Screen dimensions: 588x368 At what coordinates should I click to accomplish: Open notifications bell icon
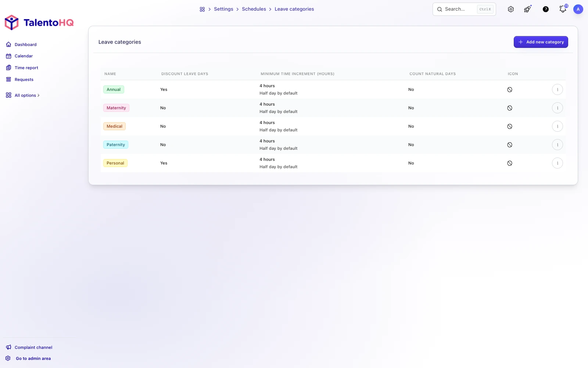[563, 9]
